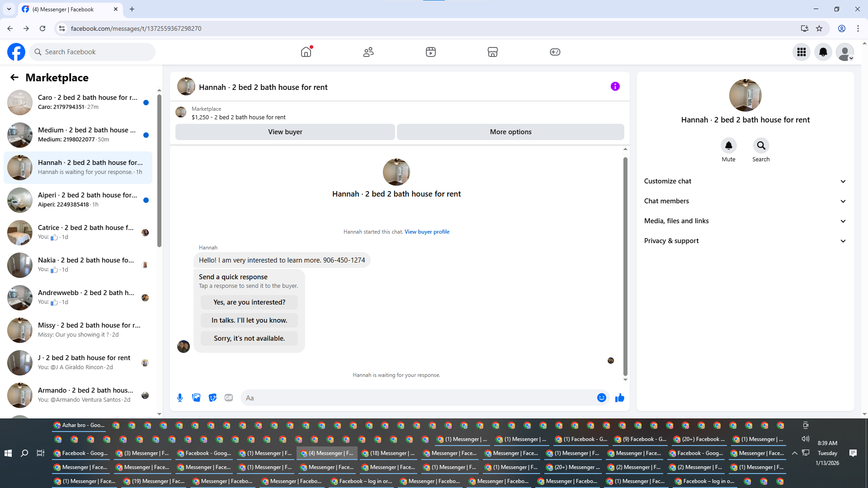Open the View buyer profile link
This screenshot has width=868, height=488.
(x=427, y=232)
